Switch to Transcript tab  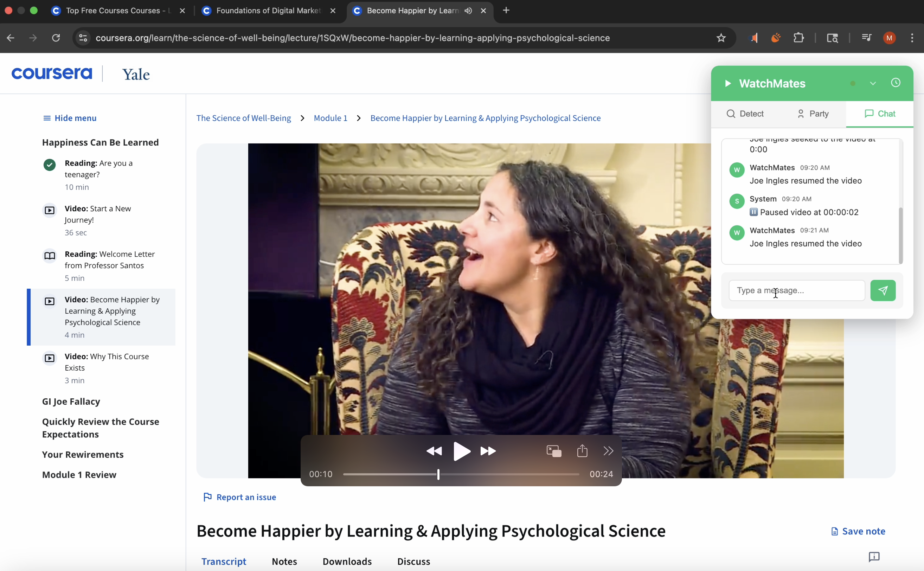coord(224,561)
